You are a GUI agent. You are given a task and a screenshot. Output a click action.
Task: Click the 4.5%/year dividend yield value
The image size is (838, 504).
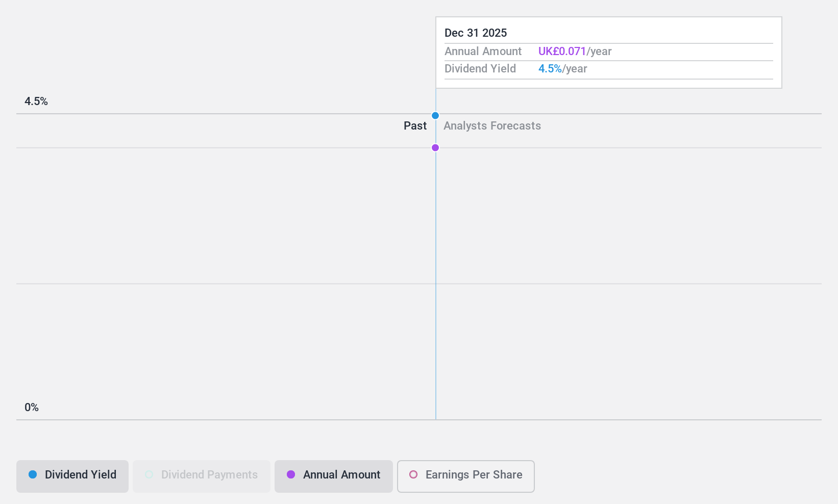click(562, 69)
